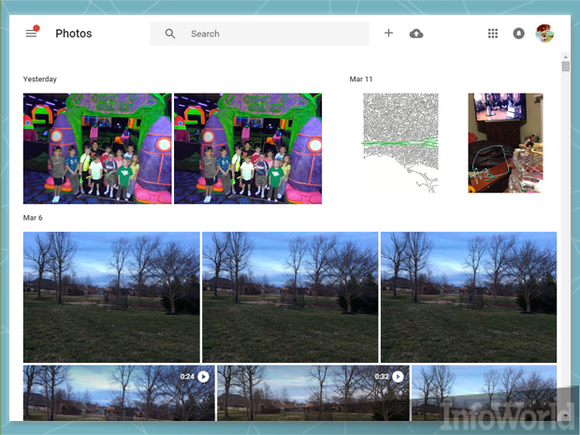The image size is (580, 435).
Task: Click the Mar 6 date heading
Action: pos(33,218)
